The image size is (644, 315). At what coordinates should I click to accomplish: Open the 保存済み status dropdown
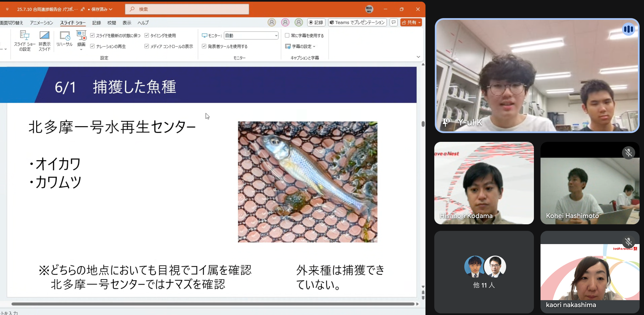click(102, 9)
